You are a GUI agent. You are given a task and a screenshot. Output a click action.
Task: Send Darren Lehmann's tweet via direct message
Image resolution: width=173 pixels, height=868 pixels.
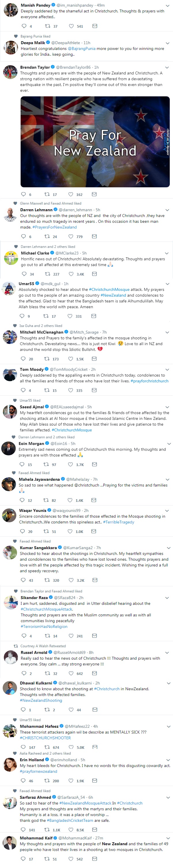[94, 236]
